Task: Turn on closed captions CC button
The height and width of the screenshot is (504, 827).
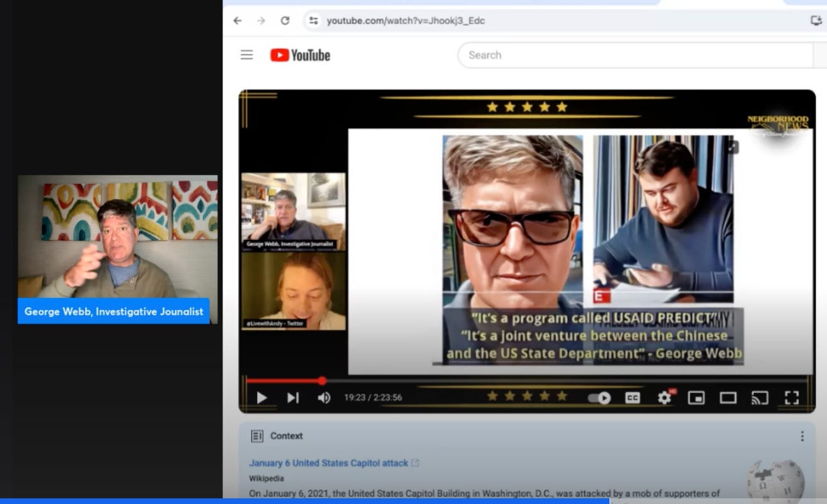Action: pyautogui.click(x=632, y=398)
